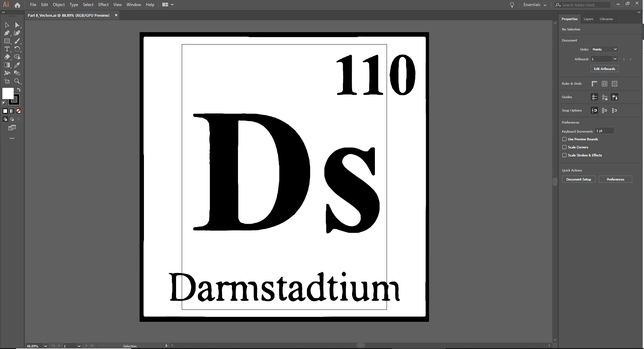
Task: Open the Object menu
Action: click(59, 5)
